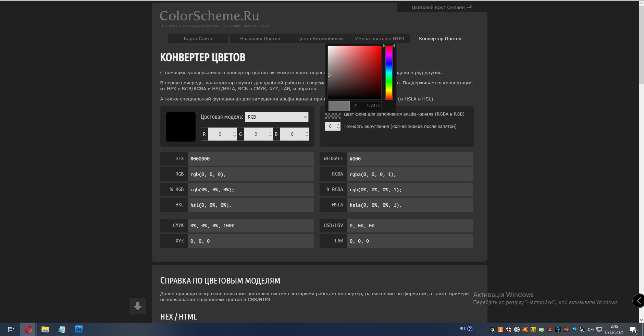The height and width of the screenshot is (336, 644).
Task: Select the Конвертер Цветов tab
Action: (x=440, y=38)
